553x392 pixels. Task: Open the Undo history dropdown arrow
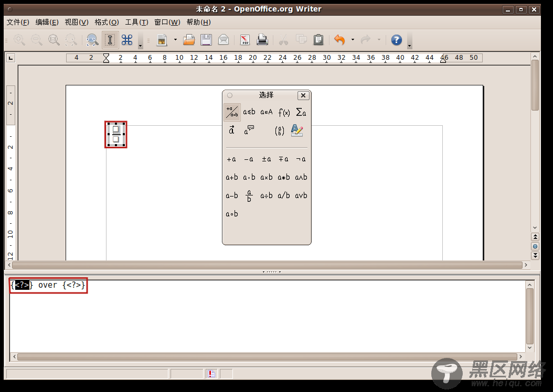click(x=353, y=40)
